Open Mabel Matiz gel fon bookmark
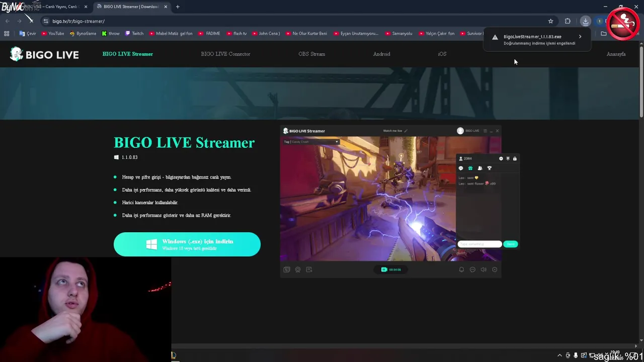The width and height of the screenshot is (644, 362). pos(171,34)
